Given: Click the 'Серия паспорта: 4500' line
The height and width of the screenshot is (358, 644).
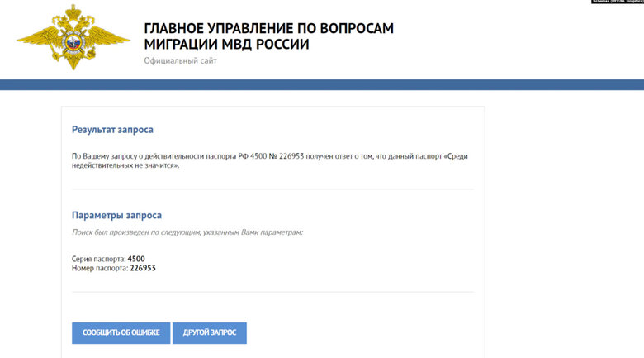Looking at the screenshot, I should coord(108,259).
